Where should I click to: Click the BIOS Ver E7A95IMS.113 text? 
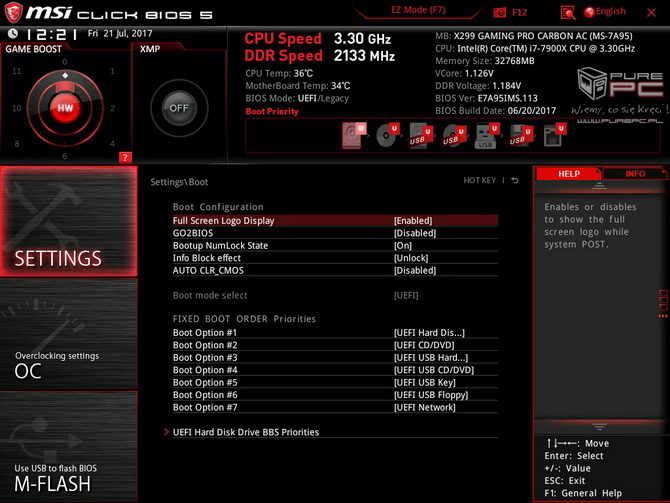(486, 98)
